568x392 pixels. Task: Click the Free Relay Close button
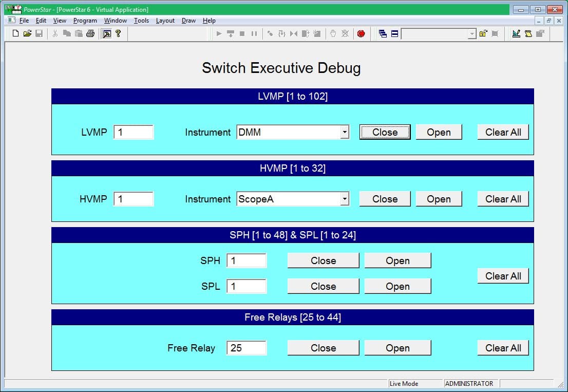[323, 348]
